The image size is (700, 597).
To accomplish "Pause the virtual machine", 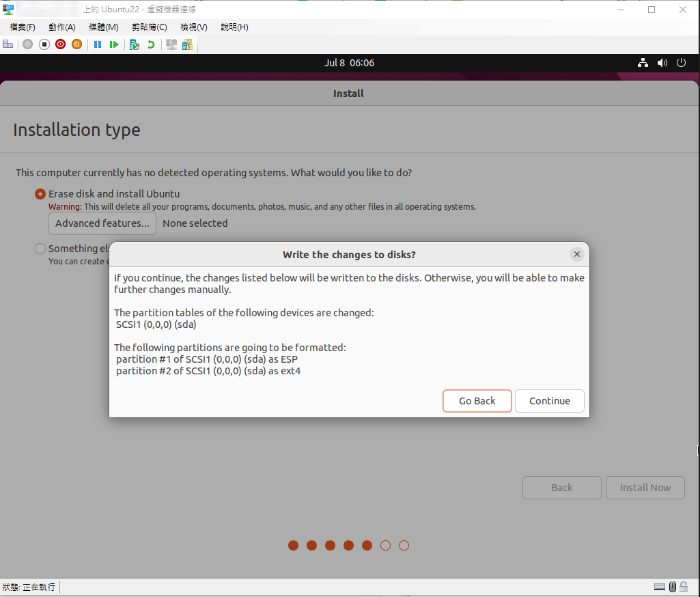I will click(x=98, y=44).
